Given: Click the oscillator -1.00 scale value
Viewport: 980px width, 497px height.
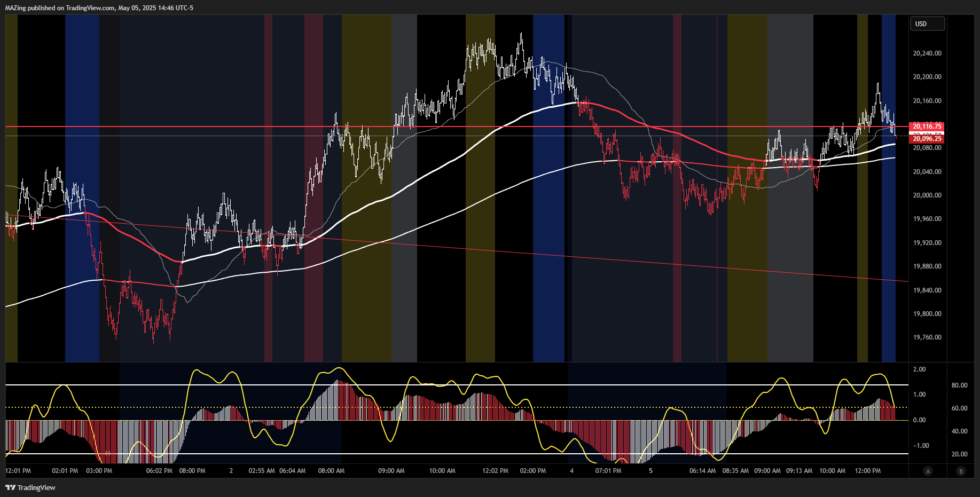Looking at the screenshot, I should click(x=921, y=446).
